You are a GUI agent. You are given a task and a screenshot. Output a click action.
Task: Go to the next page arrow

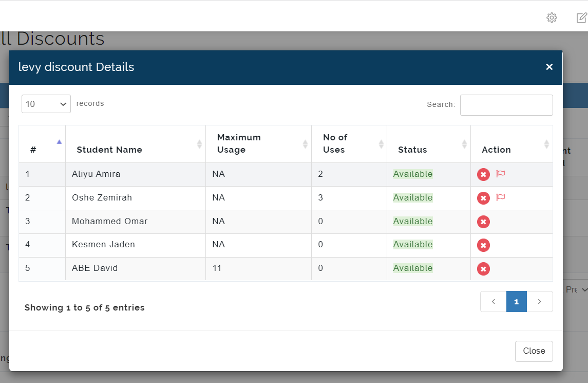click(x=540, y=302)
